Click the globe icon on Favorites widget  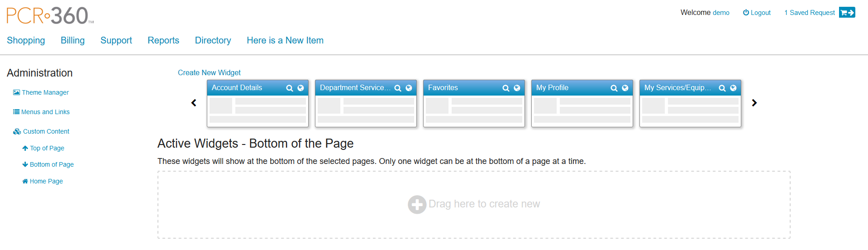[517, 88]
